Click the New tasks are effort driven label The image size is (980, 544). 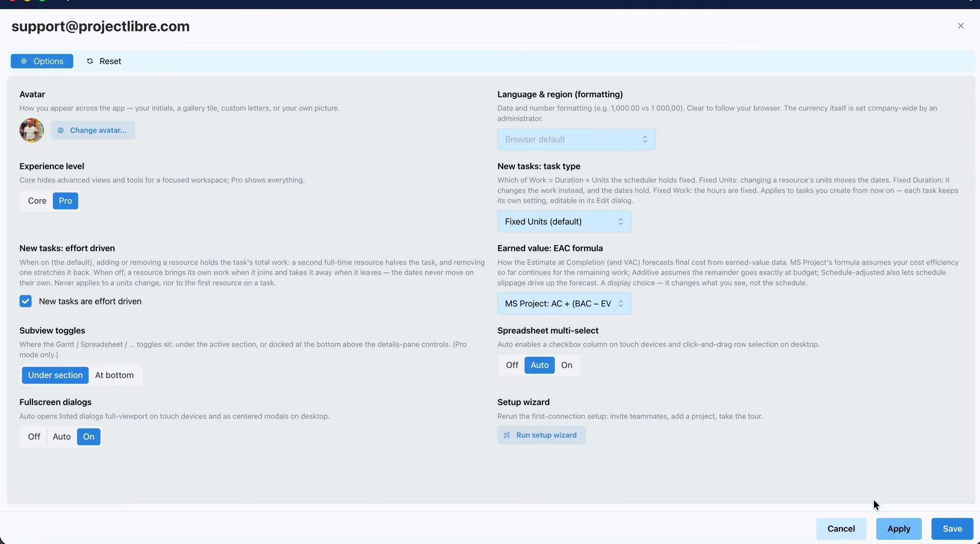point(90,301)
